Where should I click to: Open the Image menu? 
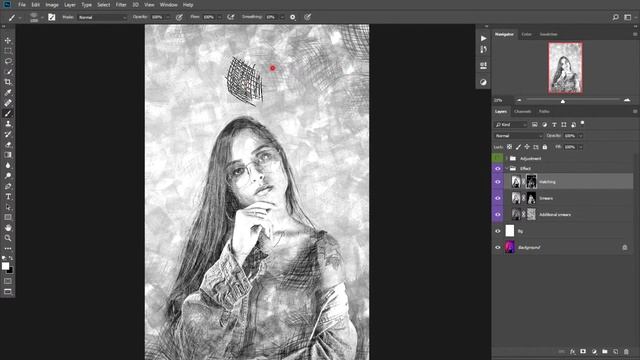(52, 5)
